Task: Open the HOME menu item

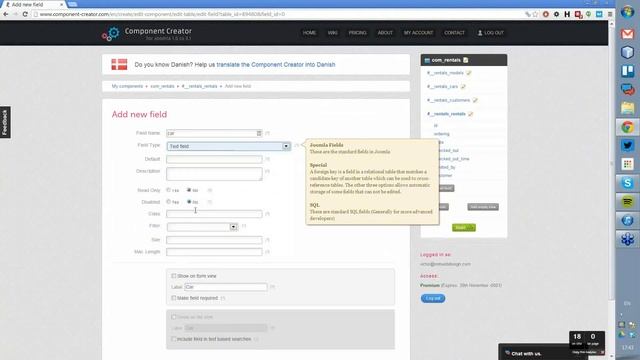Action: (309, 33)
